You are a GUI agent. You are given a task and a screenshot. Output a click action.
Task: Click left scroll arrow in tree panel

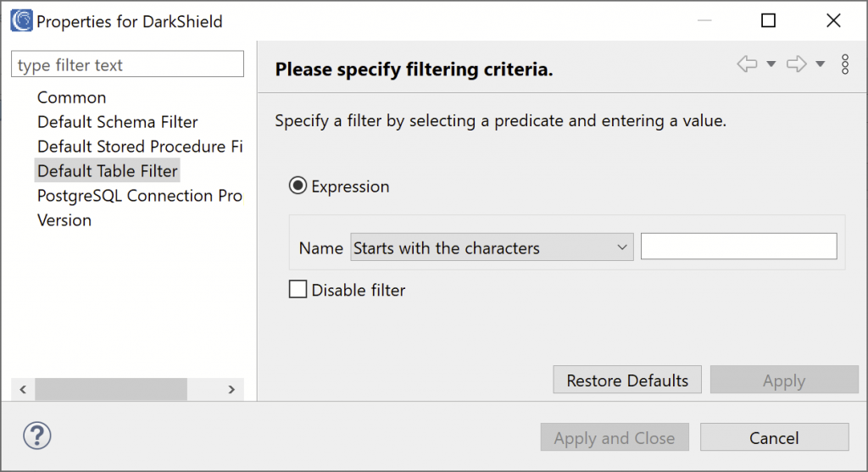[x=23, y=390]
